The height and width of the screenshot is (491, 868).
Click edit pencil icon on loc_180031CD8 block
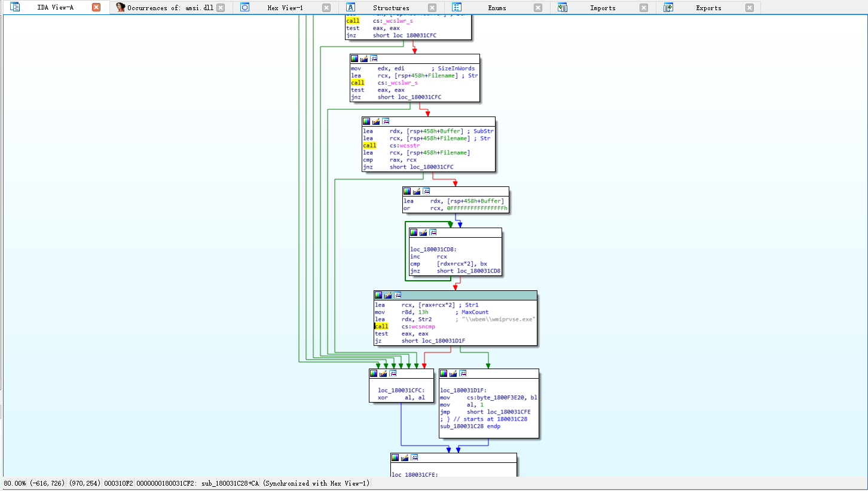pyautogui.click(x=423, y=232)
